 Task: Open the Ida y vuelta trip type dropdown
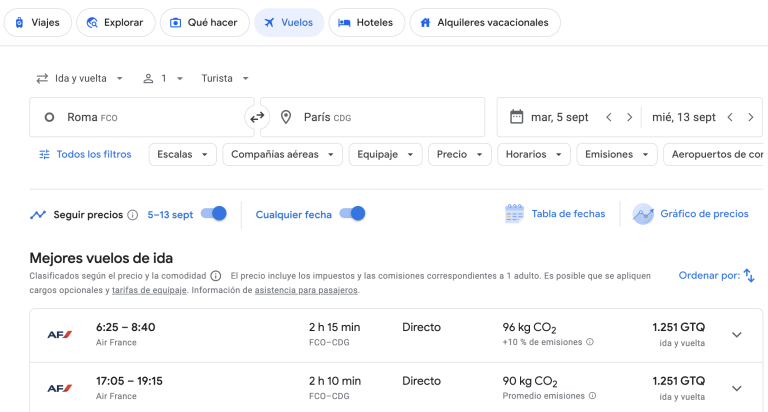pos(80,78)
